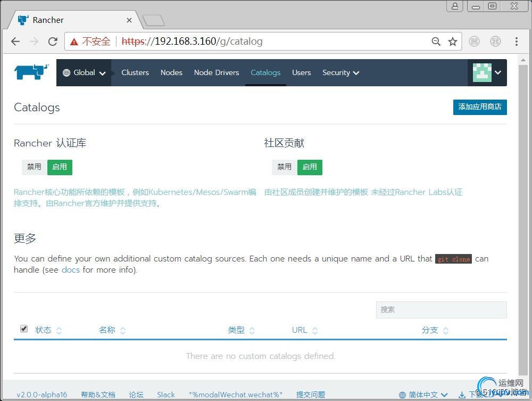Click the modalWechat footer link
The image size is (532, 401).
[x=236, y=395]
